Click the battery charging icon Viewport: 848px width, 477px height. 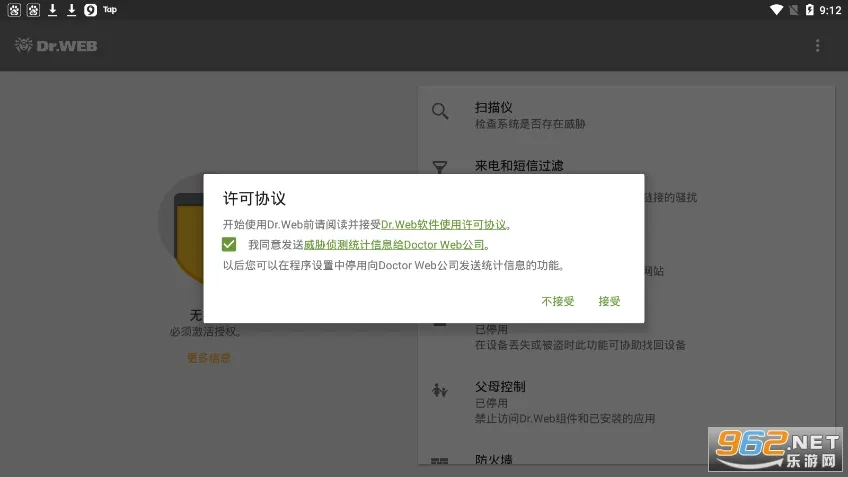point(809,10)
